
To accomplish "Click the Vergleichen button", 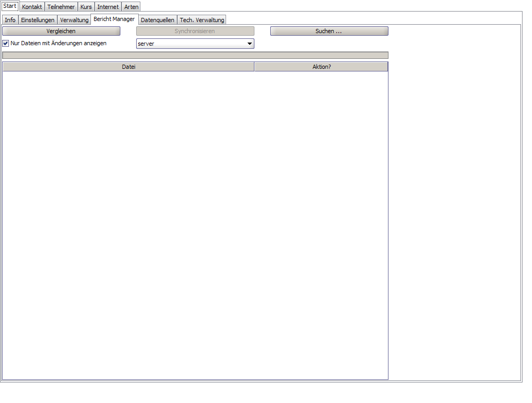I will (61, 31).
